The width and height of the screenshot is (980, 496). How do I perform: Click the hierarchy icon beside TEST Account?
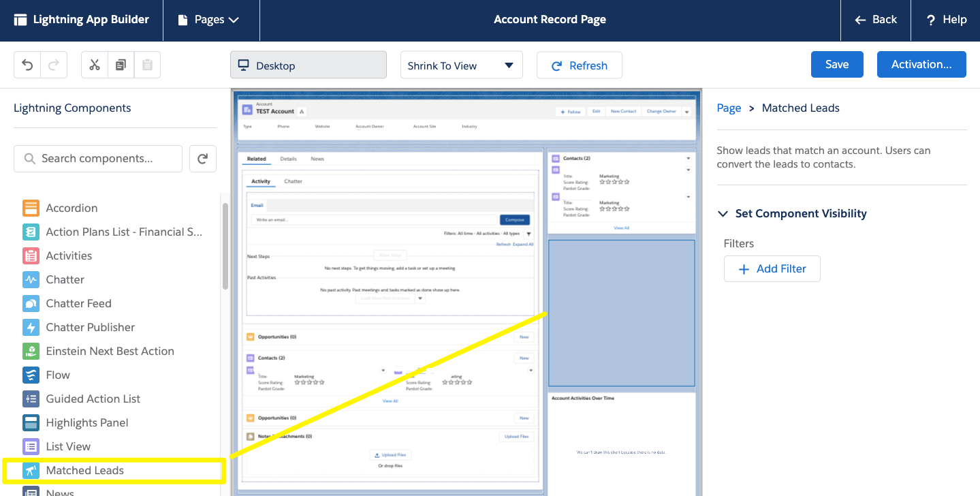(302, 111)
